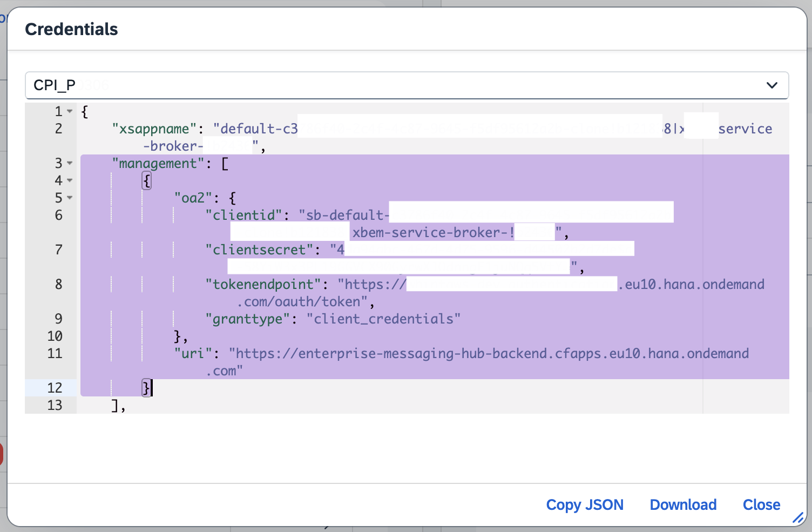Fold the "oa2" object on line 5
Viewport: 812px width, 532px height.
pyautogui.click(x=70, y=198)
